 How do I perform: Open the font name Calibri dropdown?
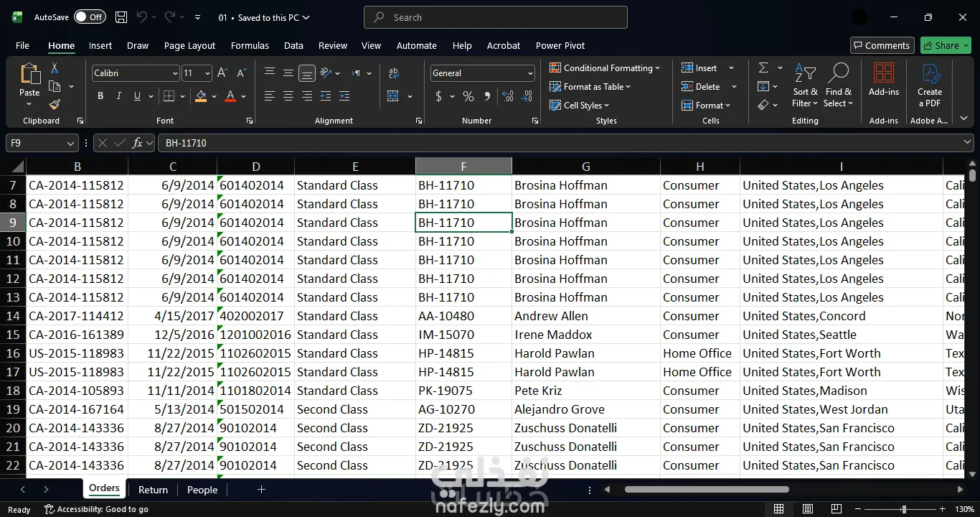175,73
